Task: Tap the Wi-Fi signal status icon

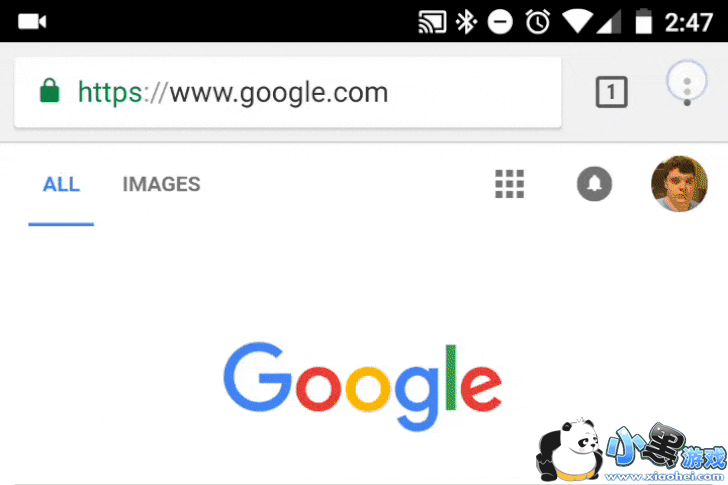Action: coord(577,22)
